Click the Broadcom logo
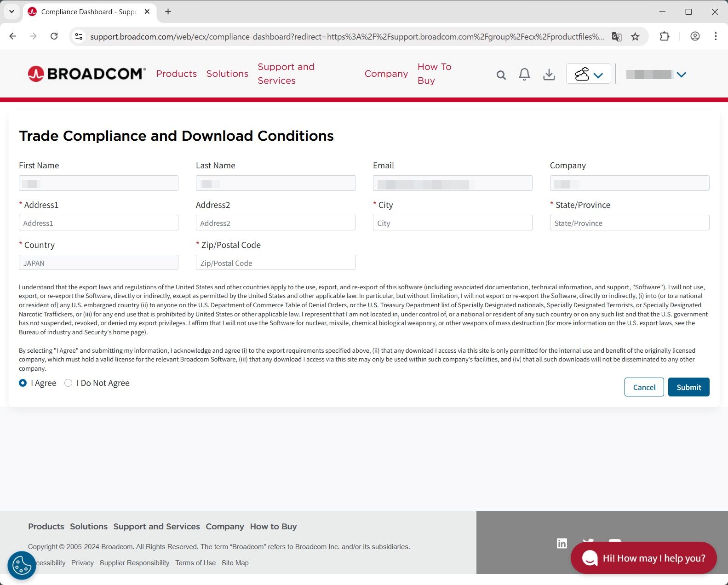Screen dimensions: 728x585 tap(87, 74)
